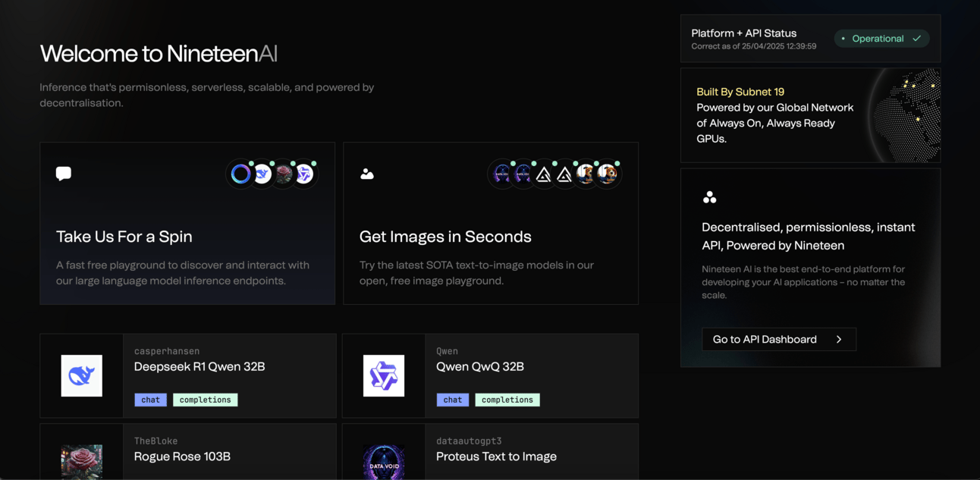Select the completions tag under Qwen QwQ 32B

507,400
